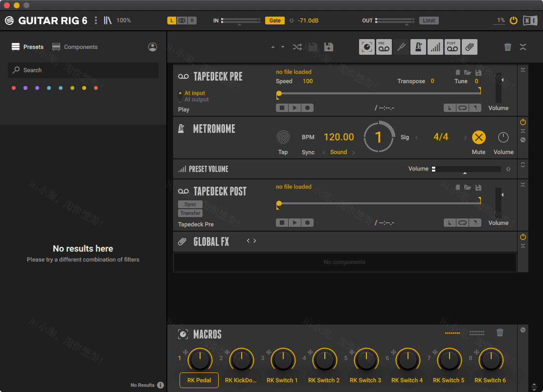Image resolution: width=543 pixels, height=392 pixels.
Task: Click the Macros target icon in the toolbar
Action: [366, 47]
